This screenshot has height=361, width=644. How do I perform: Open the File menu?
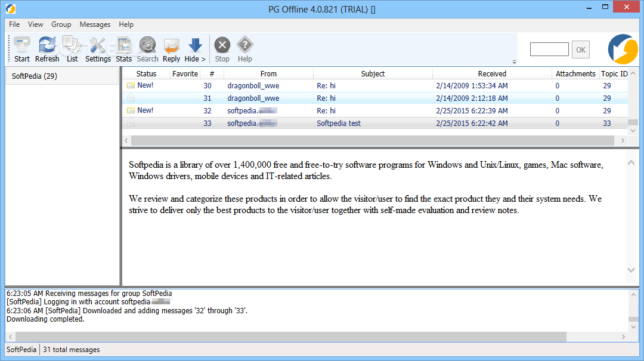point(14,24)
